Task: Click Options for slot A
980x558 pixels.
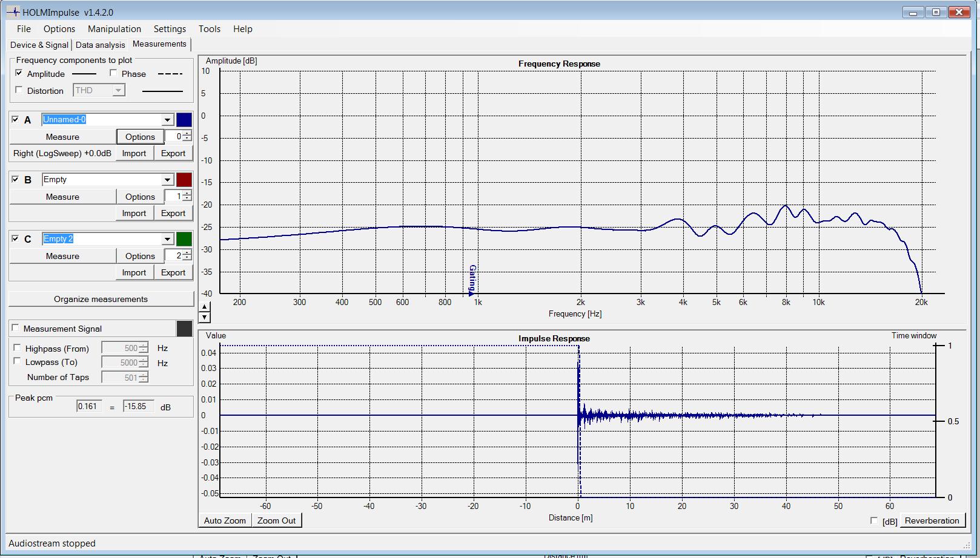Action: click(140, 137)
